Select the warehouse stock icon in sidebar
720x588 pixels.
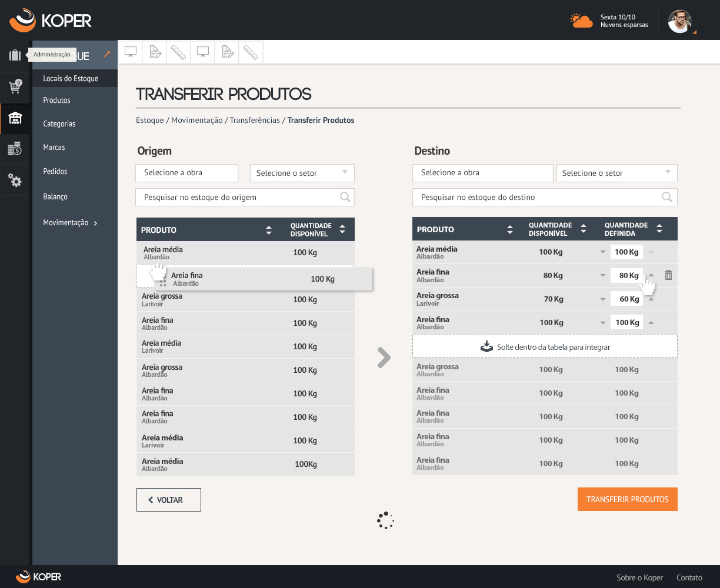[15, 119]
